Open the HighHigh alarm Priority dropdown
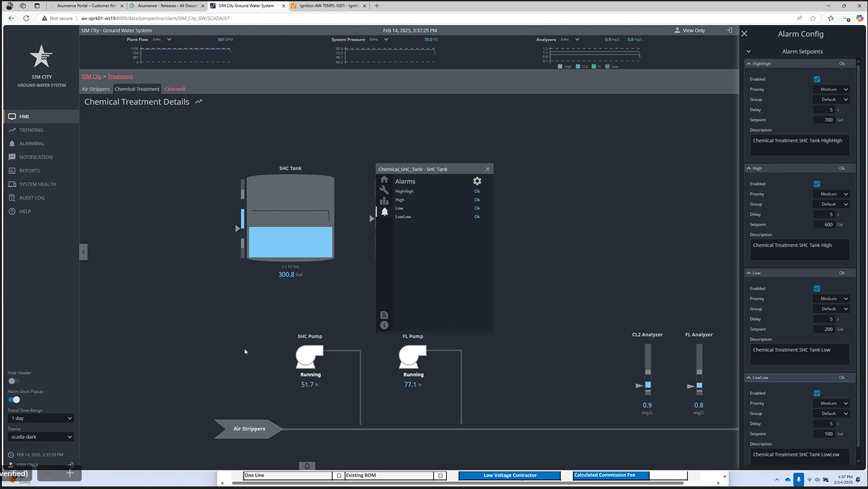Viewport: 868px width, 489px height. point(831,89)
